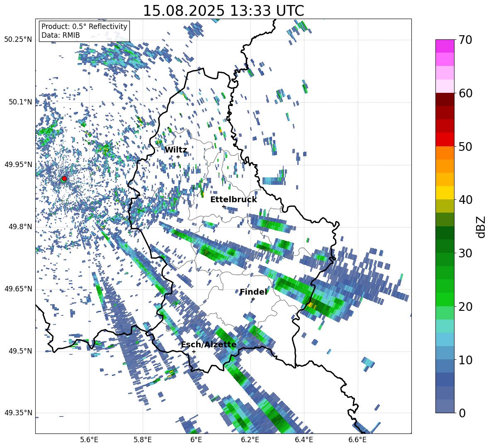Click the longitude label 6.2°E

click(250, 440)
